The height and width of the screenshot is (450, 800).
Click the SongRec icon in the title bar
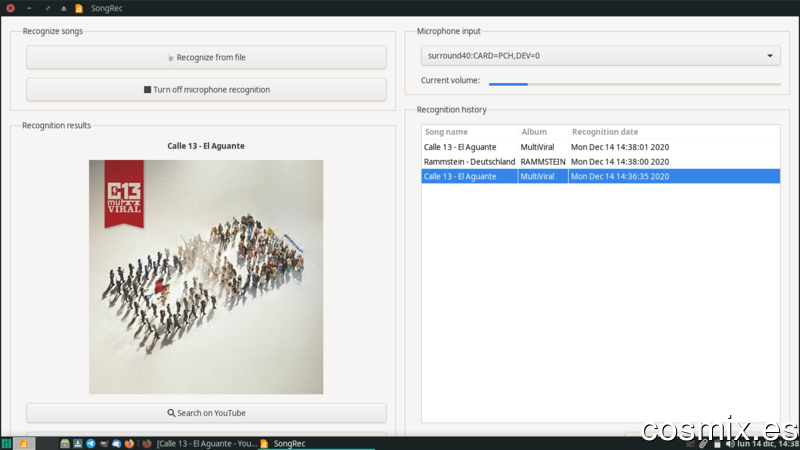(x=79, y=8)
